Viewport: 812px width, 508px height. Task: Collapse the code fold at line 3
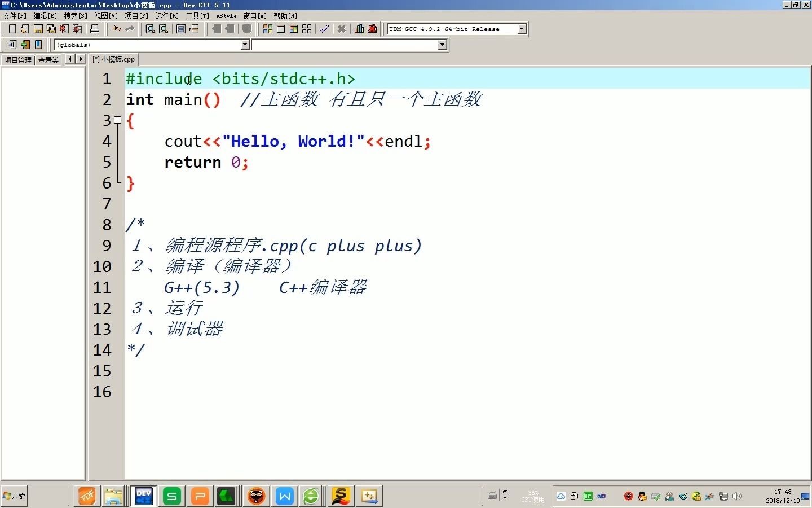(117, 120)
